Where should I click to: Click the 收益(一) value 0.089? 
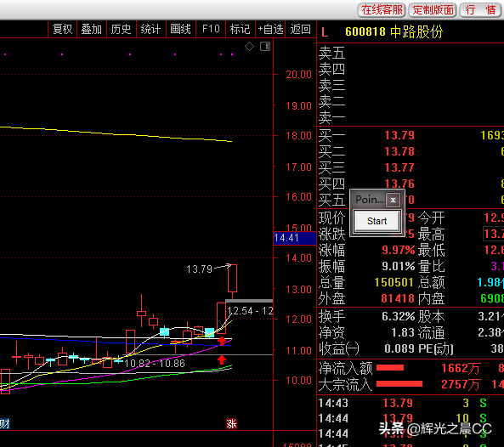399,348
